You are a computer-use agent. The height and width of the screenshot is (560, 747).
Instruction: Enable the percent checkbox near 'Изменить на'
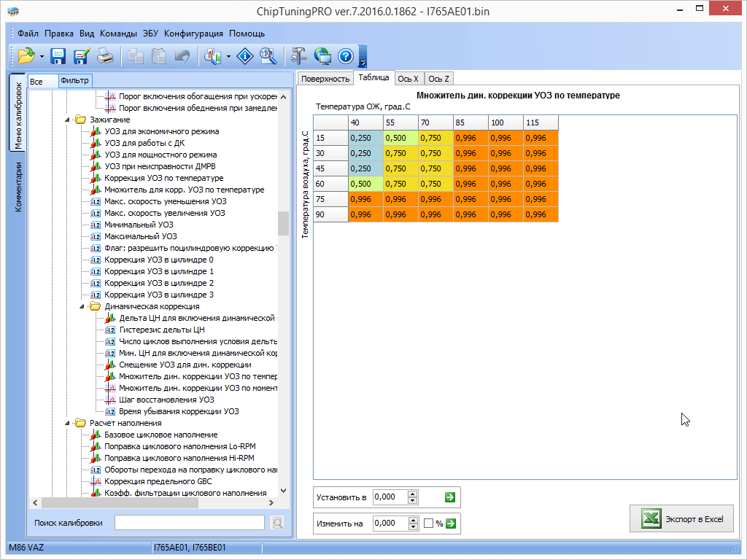coord(429,523)
